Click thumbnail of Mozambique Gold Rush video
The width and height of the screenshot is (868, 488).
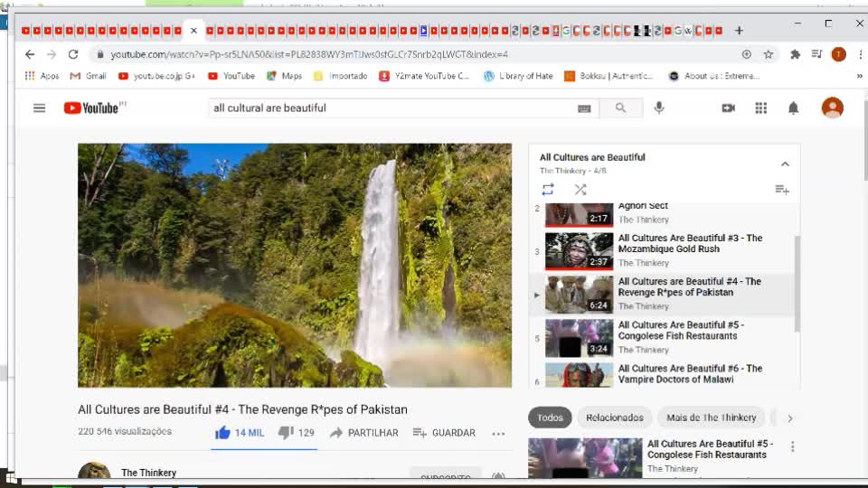click(x=579, y=250)
